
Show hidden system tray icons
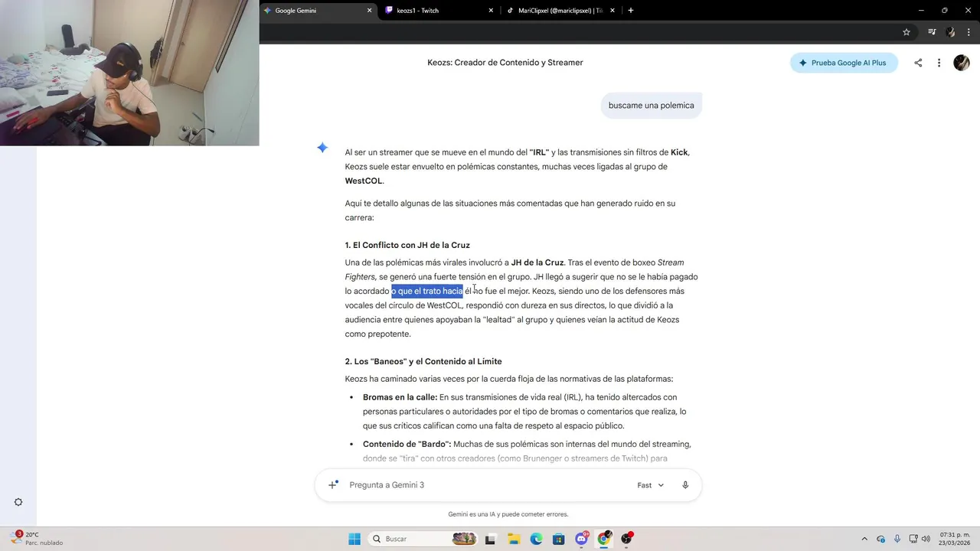864,539
